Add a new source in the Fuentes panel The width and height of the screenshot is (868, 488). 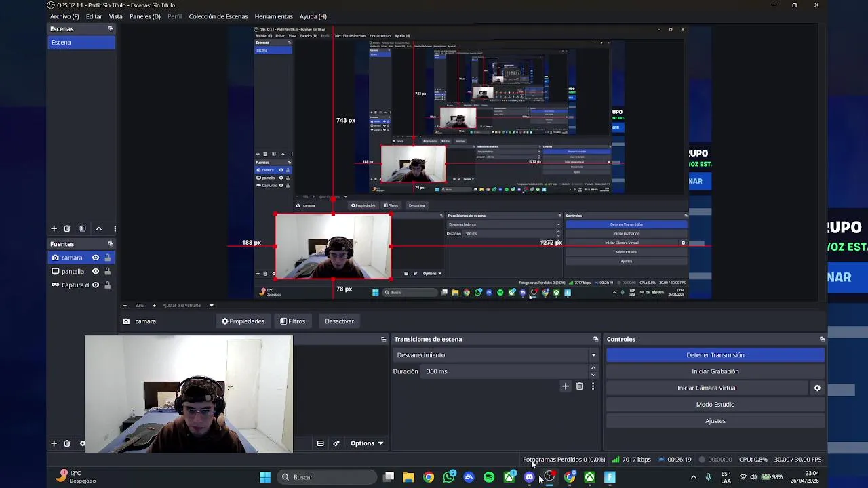pyautogui.click(x=54, y=443)
